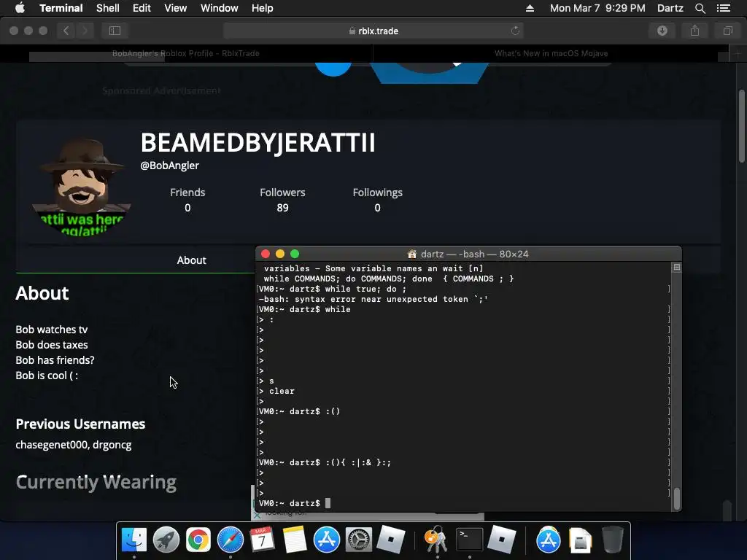Close the ad with blue X
This screenshot has height=560, width=747.
tap(256, 516)
